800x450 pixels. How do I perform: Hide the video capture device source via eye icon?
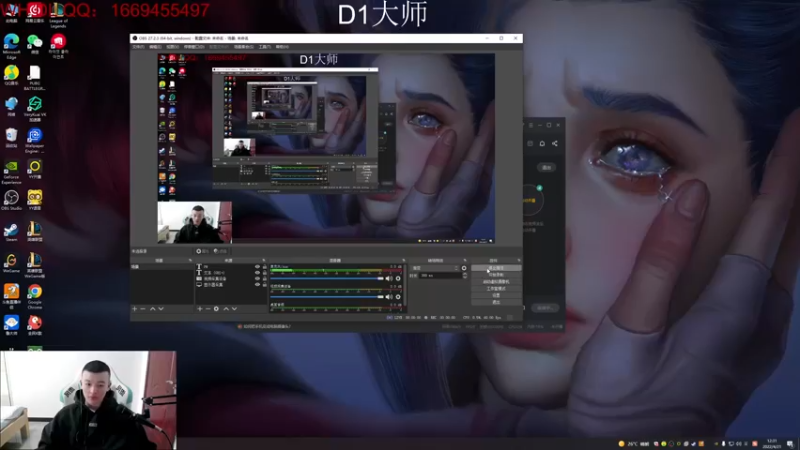click(257, 279)
